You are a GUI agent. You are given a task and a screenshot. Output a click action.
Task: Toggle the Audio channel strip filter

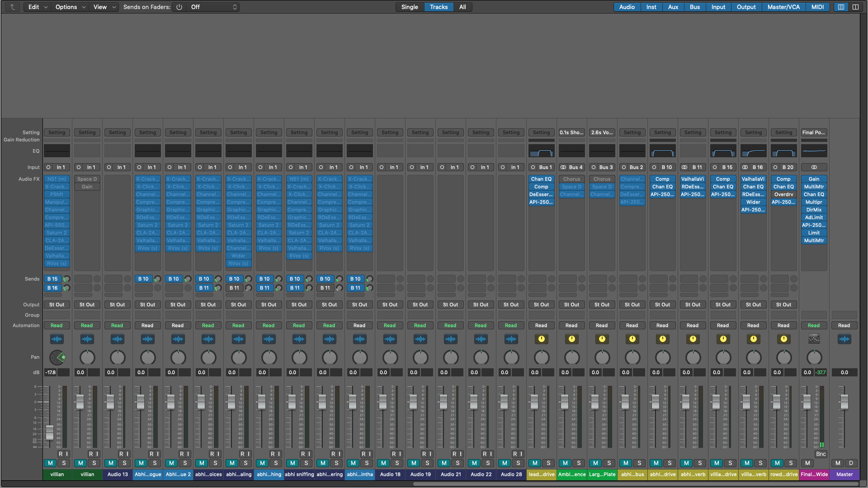point(627,7)
